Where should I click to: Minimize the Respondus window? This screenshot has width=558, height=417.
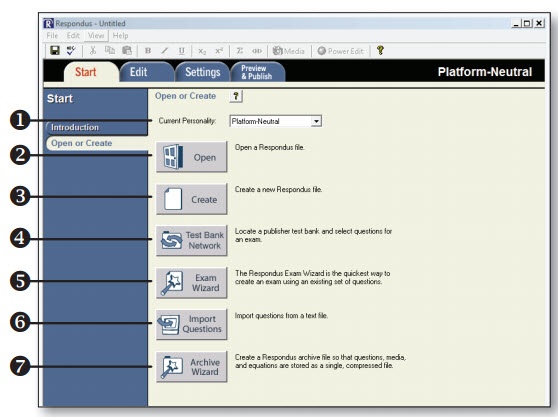coord(516,23)
